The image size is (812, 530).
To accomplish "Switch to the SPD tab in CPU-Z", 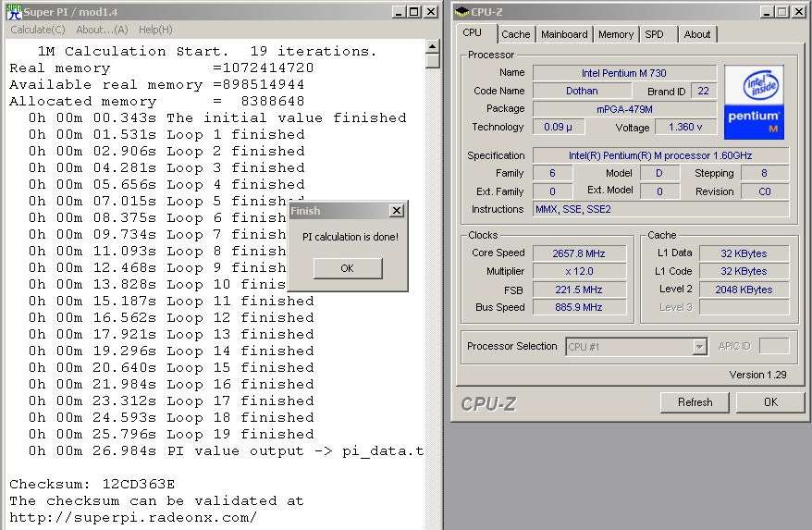I will [x=654, y=34].
